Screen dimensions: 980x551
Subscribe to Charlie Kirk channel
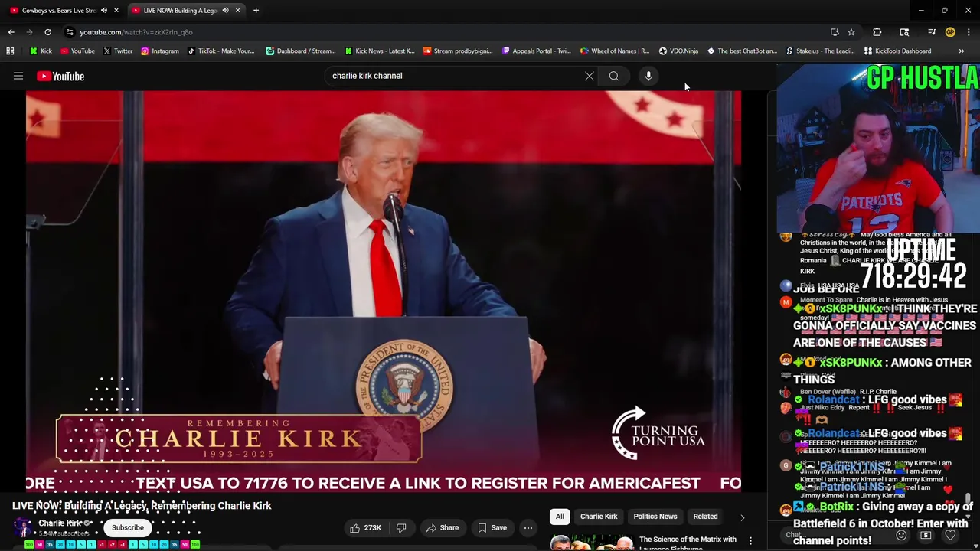(x=128, y=527)
